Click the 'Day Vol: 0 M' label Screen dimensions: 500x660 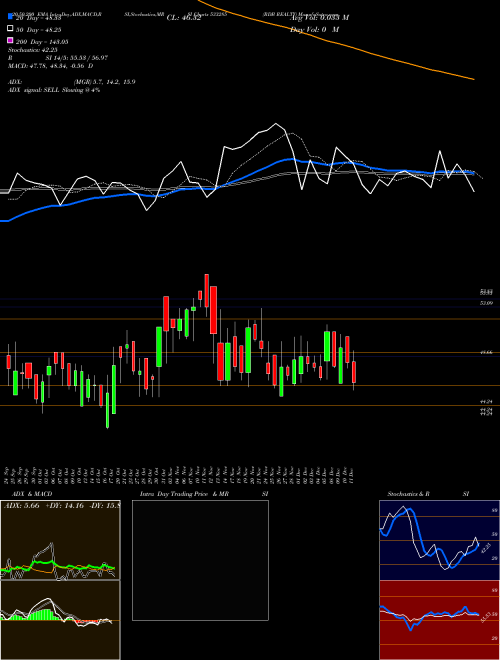click(314, 29)
